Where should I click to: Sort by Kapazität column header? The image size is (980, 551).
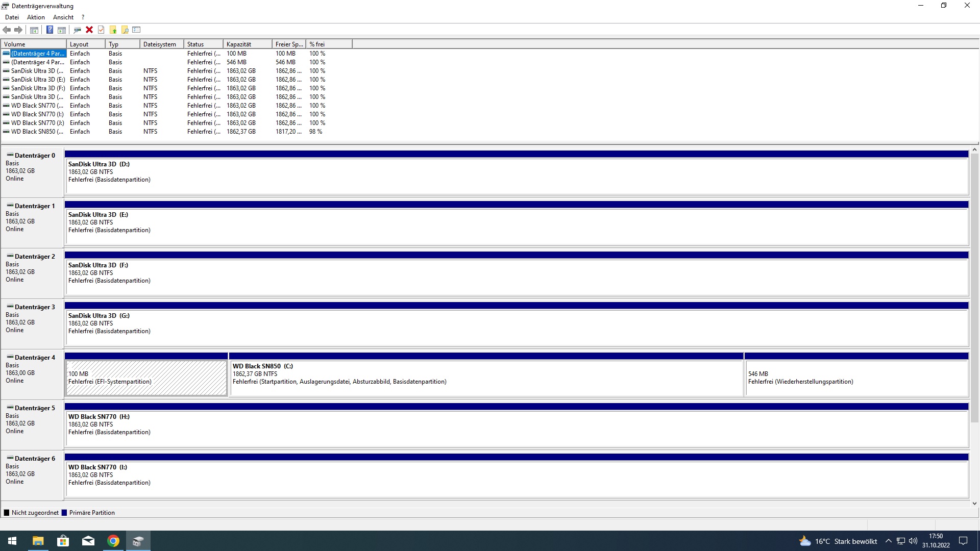239,44
